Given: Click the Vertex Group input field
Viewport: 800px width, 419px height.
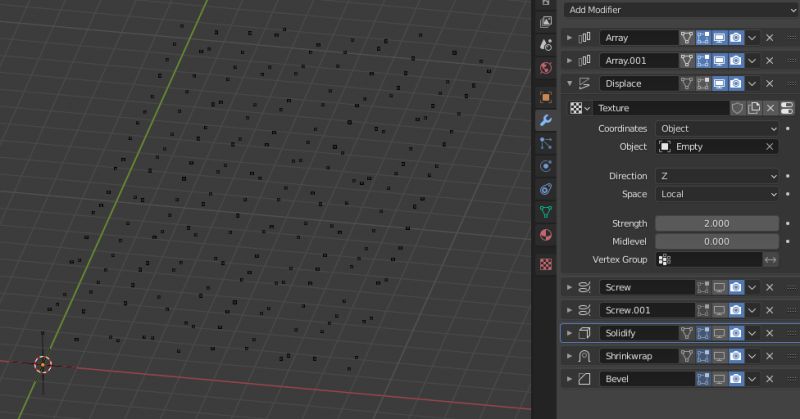Looking at the screenshot, I should coord(709,260).
